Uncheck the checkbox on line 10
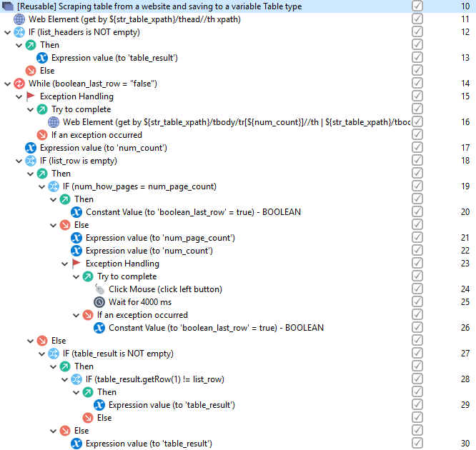The width and height of the screenshot is (476, 450). pyautogui.click(x=417, y=6)
